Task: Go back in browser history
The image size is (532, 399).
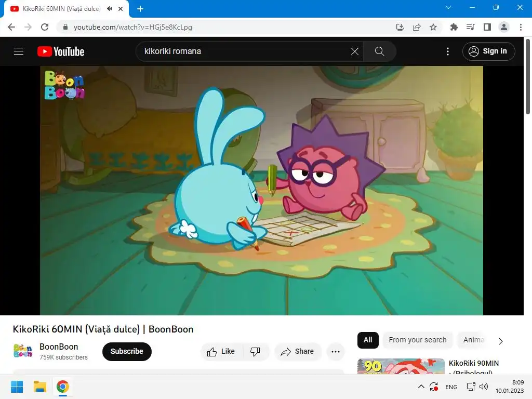Action: [x=11, y=27]
